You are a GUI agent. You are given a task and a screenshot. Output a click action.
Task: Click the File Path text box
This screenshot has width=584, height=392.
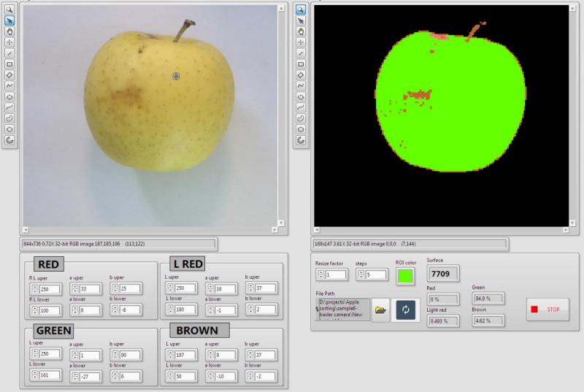pyautogui.click(x=342, y=310)
